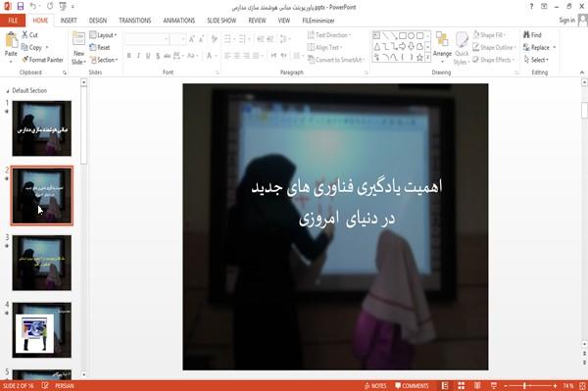588x391 pixels.
Task: Toggle text Shadow formatting
Action: (x=158, y=56)
